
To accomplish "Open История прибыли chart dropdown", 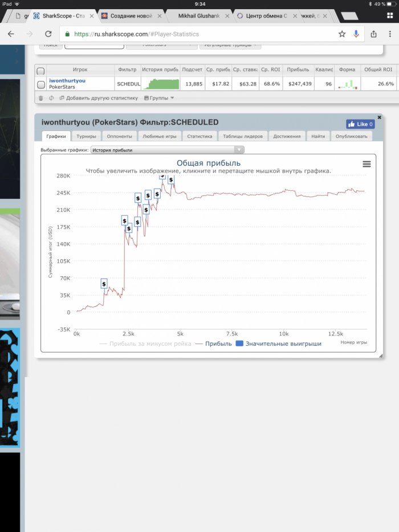I will pos(167,150).
